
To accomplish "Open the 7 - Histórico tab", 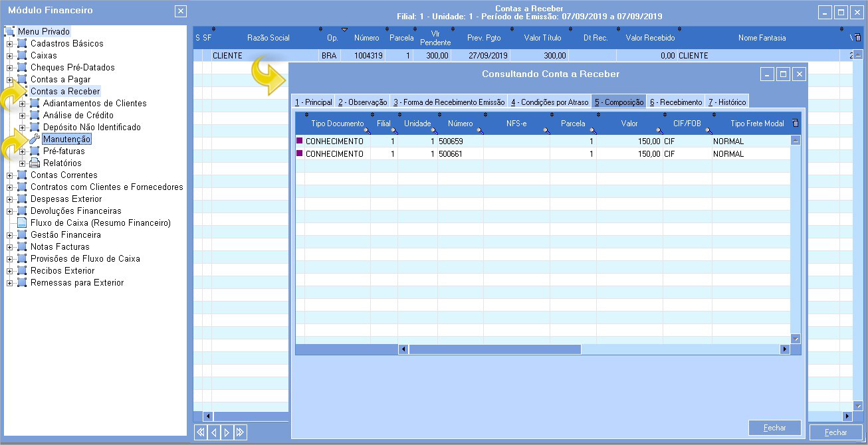I will pos(726,102).
